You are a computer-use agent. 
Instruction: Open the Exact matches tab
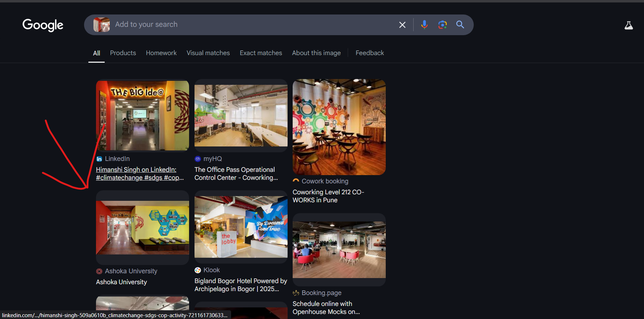261,53
